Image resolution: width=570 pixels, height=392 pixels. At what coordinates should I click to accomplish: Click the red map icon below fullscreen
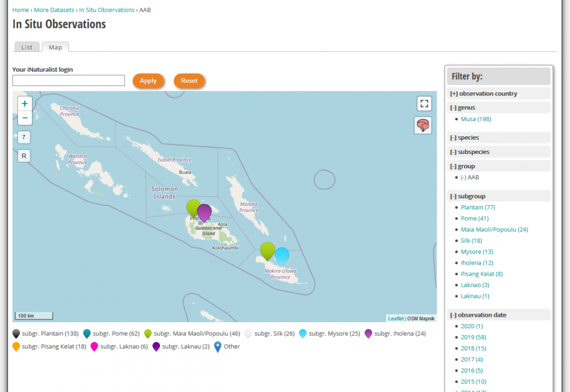click(x=423, y=125)
